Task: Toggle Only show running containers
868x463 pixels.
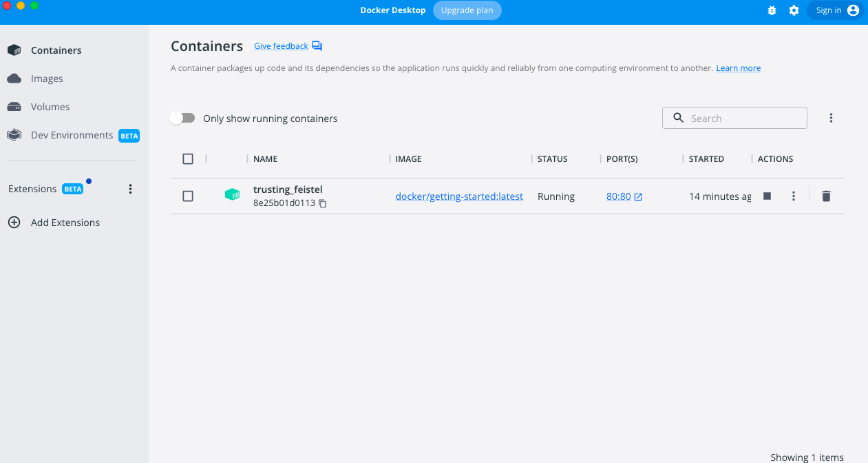Action: [182, 119]
